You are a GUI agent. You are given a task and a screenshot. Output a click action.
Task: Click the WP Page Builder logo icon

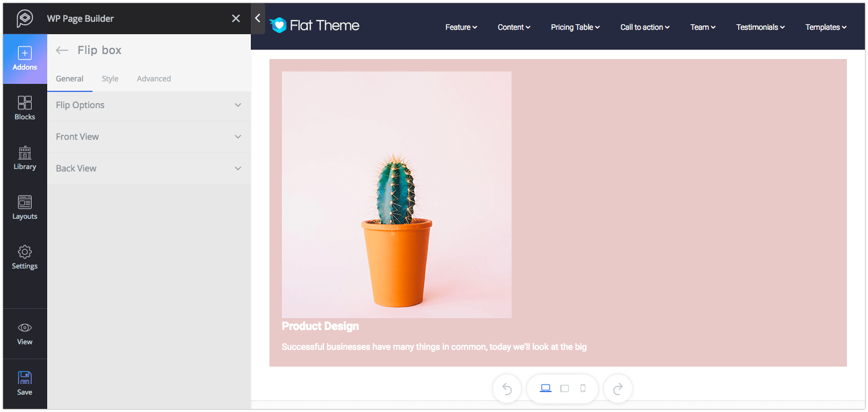point(25,19)
